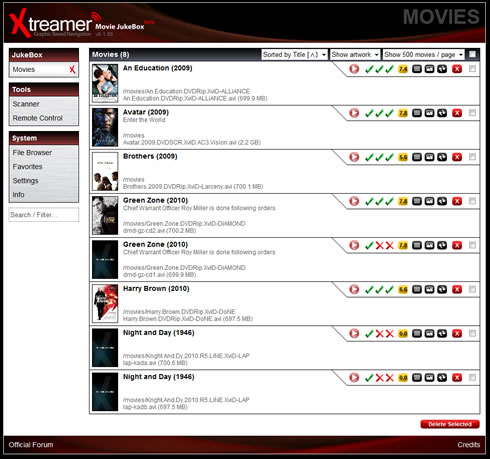This screenshot has height=459, width=490.
Task: Toggle the select-all checkbox in Movies header
Action: pos(472,54)
